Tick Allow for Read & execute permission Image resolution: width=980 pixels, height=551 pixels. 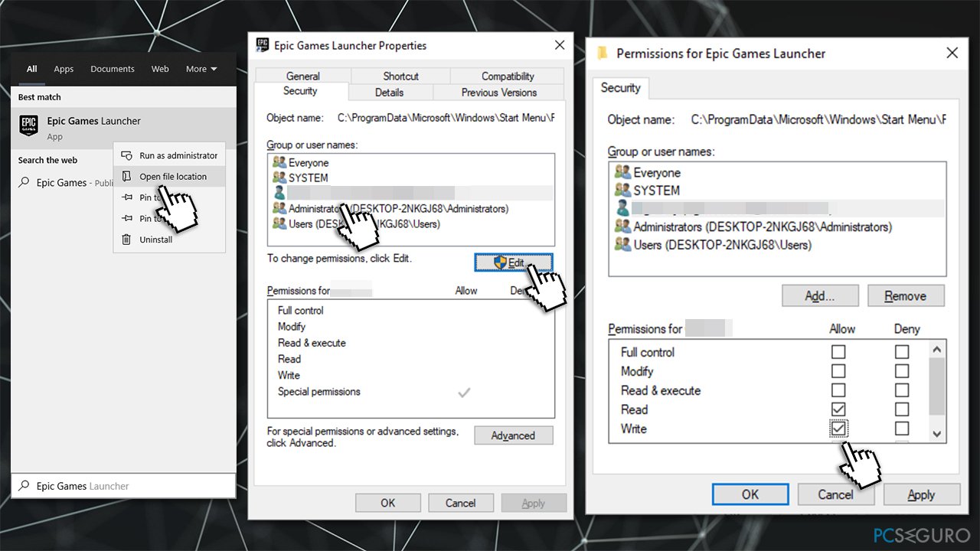838,390
